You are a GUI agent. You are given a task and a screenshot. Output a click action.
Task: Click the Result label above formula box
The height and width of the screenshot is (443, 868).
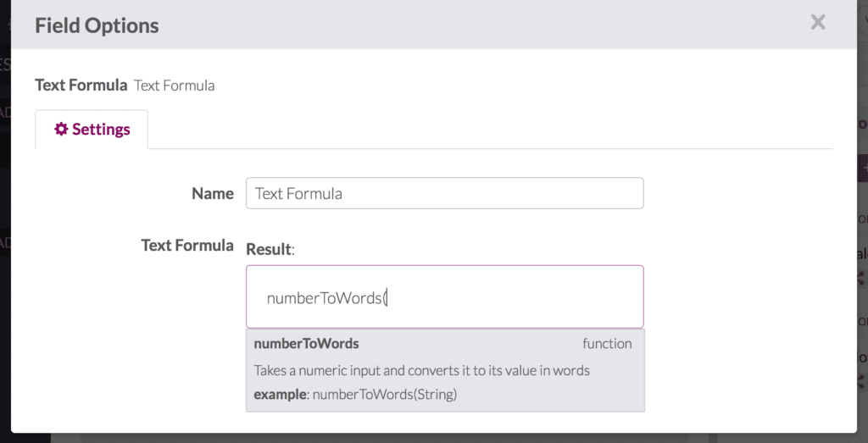pyautogui.click(x=269, y=249)
